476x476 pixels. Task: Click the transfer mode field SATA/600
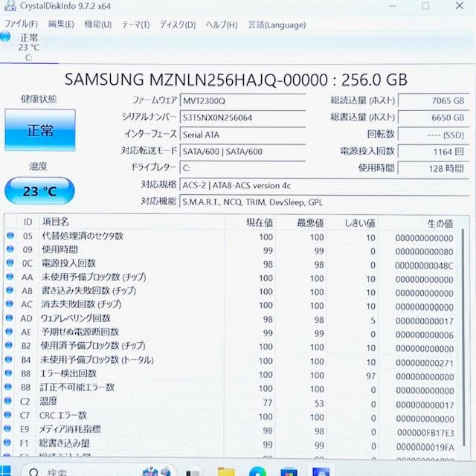(x=242, y=151)
